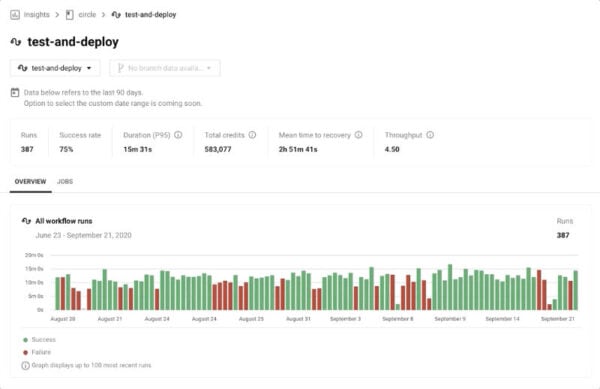Select test-and-deploy breadcrumb text

(150, 15)
